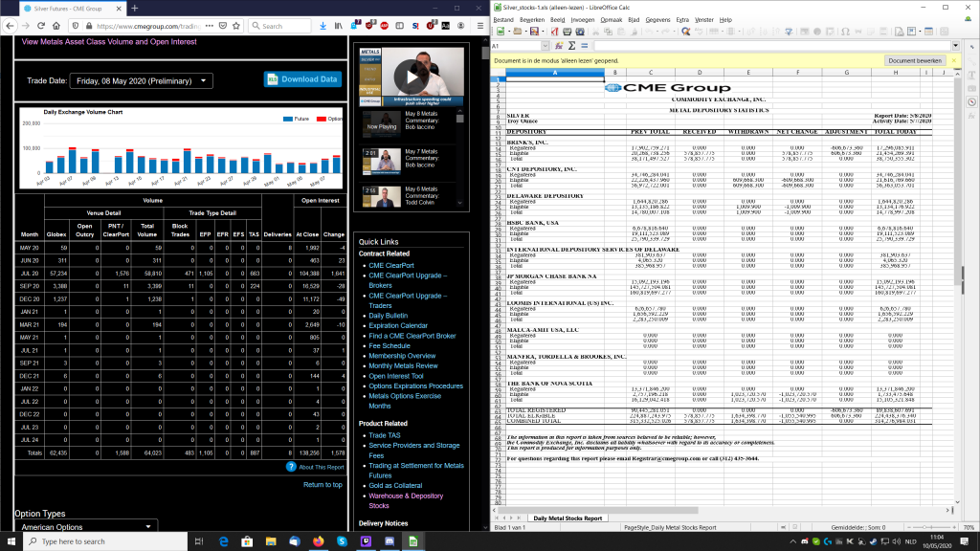Image resolution: width=980 pixels, height=551 pixels.
Task: Open the Bestand menu
Action: [503, 19]
